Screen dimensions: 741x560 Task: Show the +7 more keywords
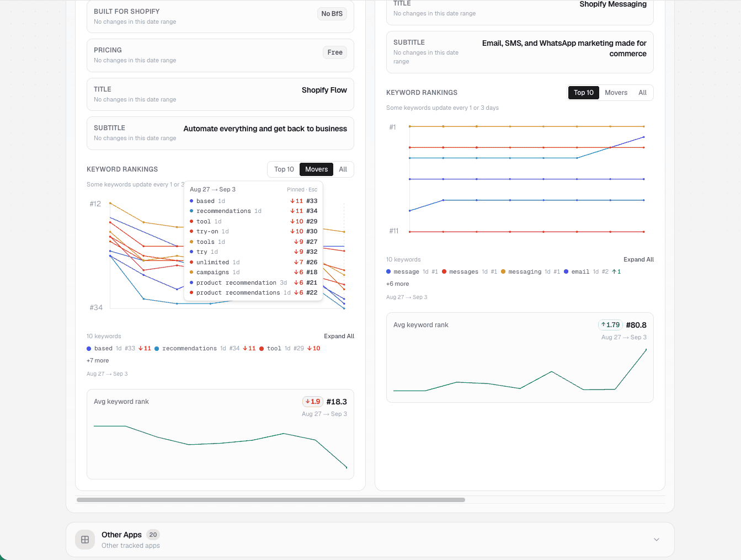pos(98,361)
